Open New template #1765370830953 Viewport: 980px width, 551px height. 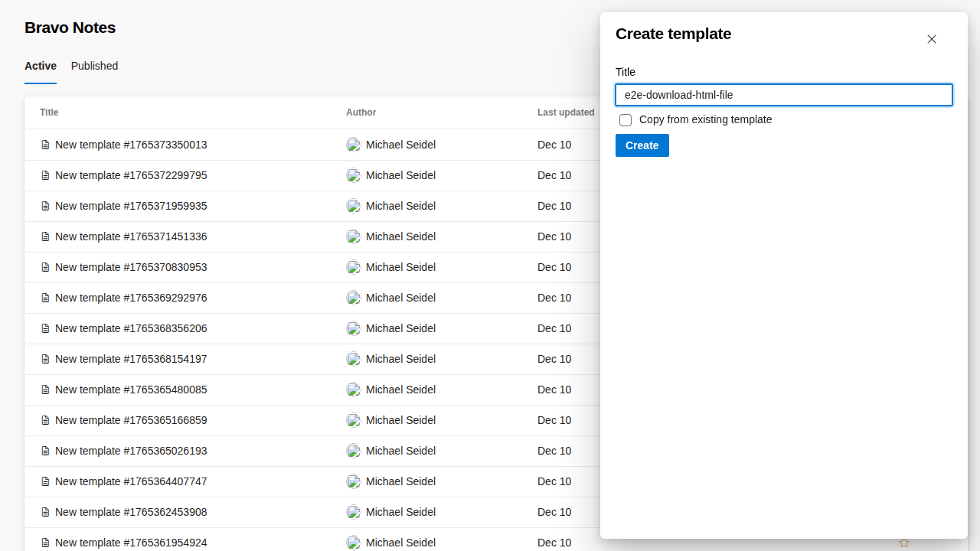[131, 267]
